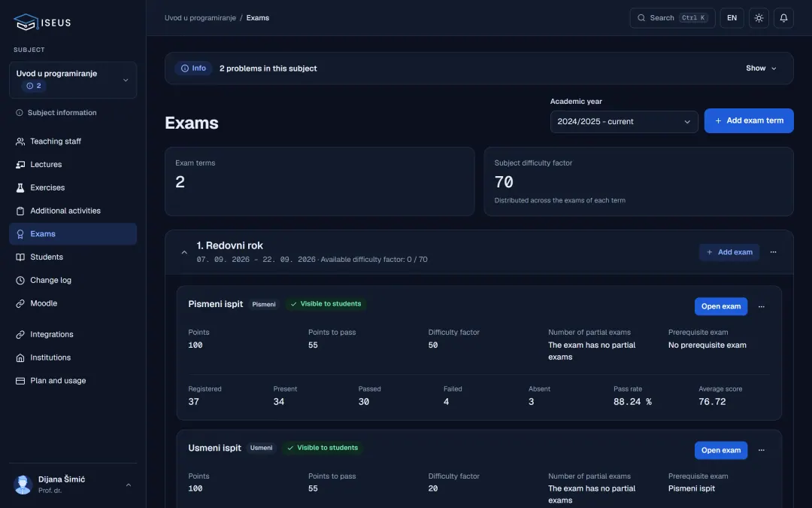The width and height of the screenshot is (812, 508).
Task: Click Dijana Šimić profile avatar
Action: click(23, 485)
